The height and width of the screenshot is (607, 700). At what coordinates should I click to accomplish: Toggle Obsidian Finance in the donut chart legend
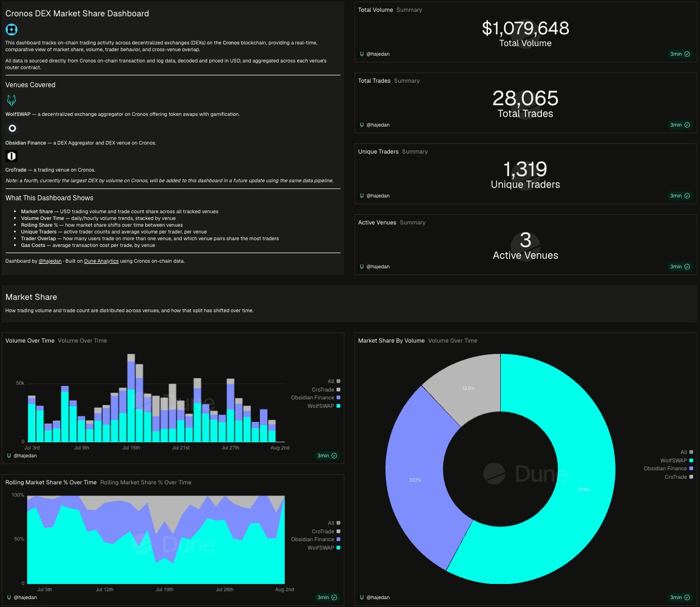coord(668,469)
